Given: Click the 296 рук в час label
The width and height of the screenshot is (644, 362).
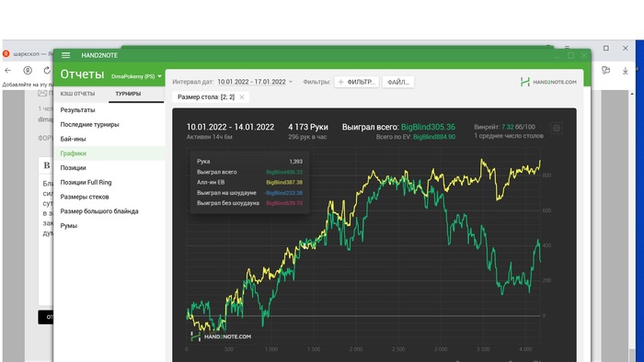Looking at the screenshot, I should pos(307,137).
